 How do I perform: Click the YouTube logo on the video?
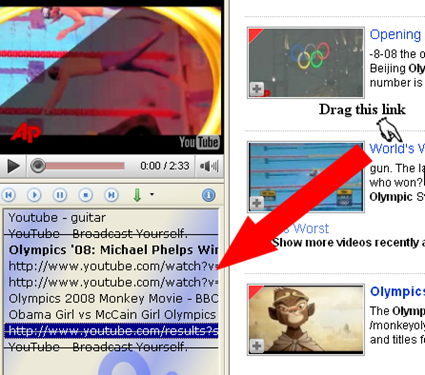(199, 142)
